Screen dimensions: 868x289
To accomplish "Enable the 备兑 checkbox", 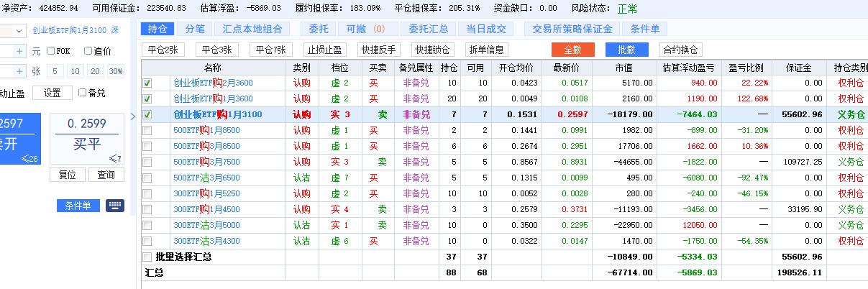I will (x=82, y=93).
